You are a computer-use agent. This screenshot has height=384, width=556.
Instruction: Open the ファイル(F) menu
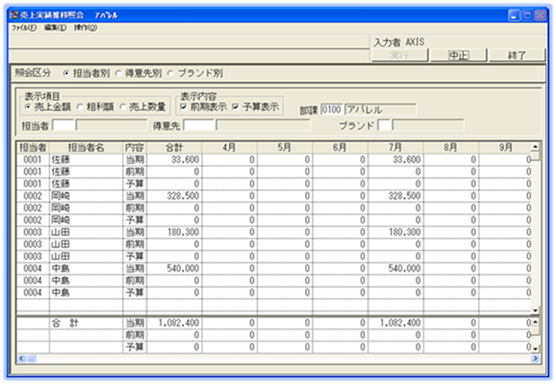point(24,28)
